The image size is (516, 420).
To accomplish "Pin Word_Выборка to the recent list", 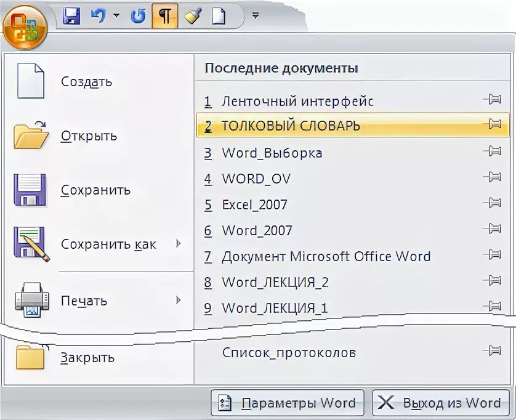I will (x=493, y=151).
